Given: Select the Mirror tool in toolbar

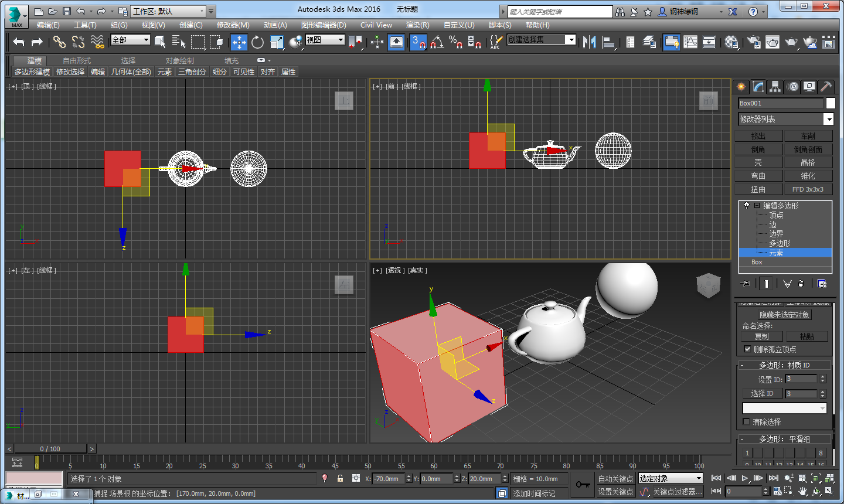Looking at the screenshot, I should point(590,42).
